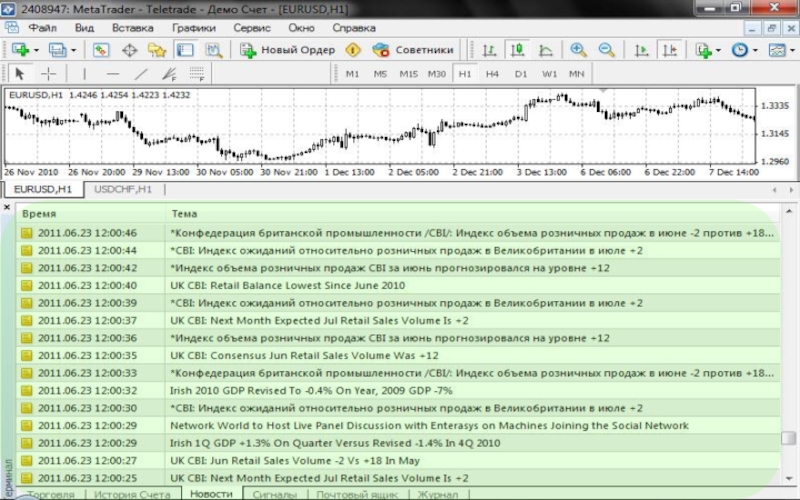The width and height of the screenshot is (800, 500).
Task: Select the EURUSD,H1 chart tab
Action: coord(42,189)
